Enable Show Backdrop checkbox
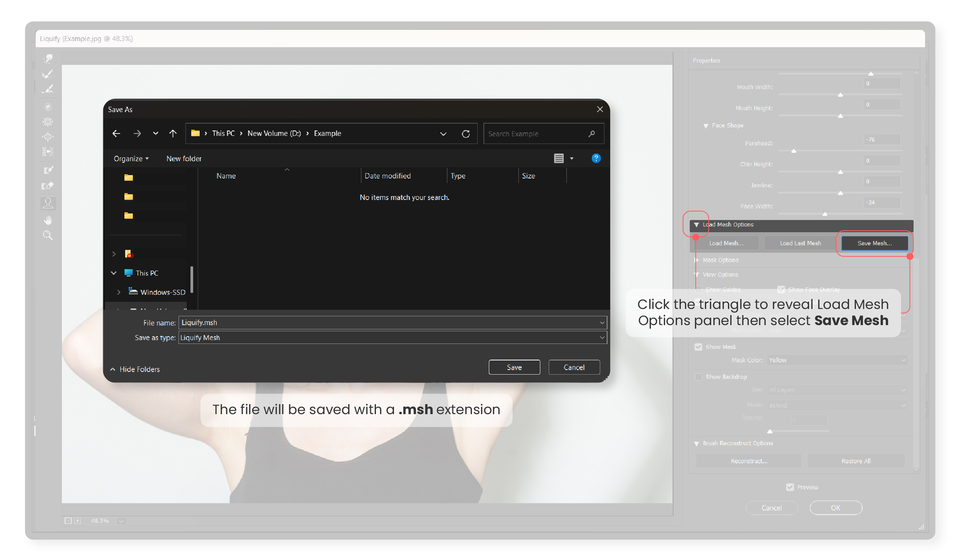The image size is (960, 560). [698, 377]
